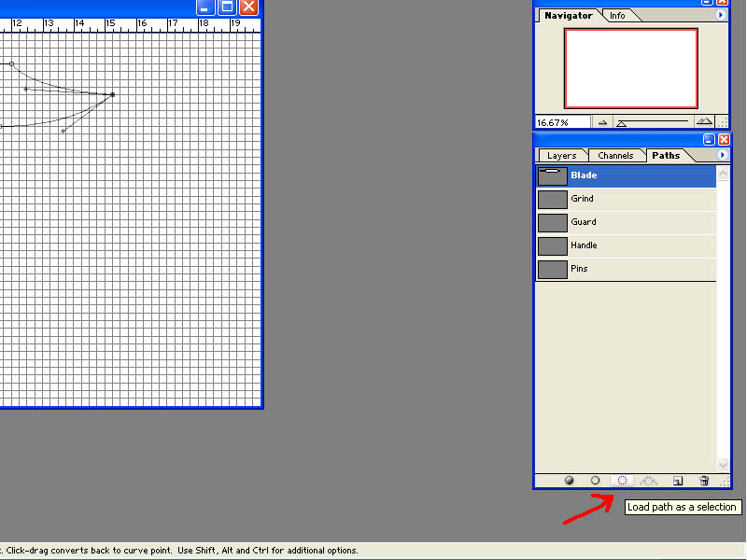The height and width of the screenshot is (560, 747).
Task: Click the Delete current path trash icon
Action: [x=704, y=481]
